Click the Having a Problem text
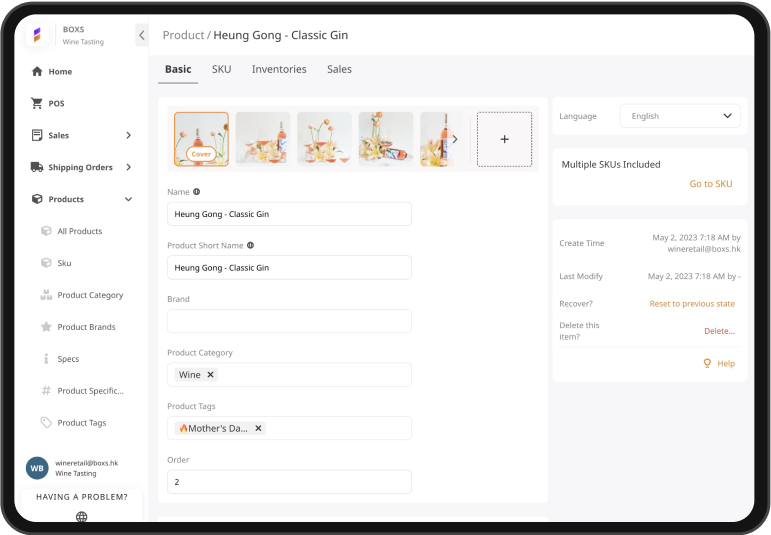The image size is (771, 535). coord(82,497)
